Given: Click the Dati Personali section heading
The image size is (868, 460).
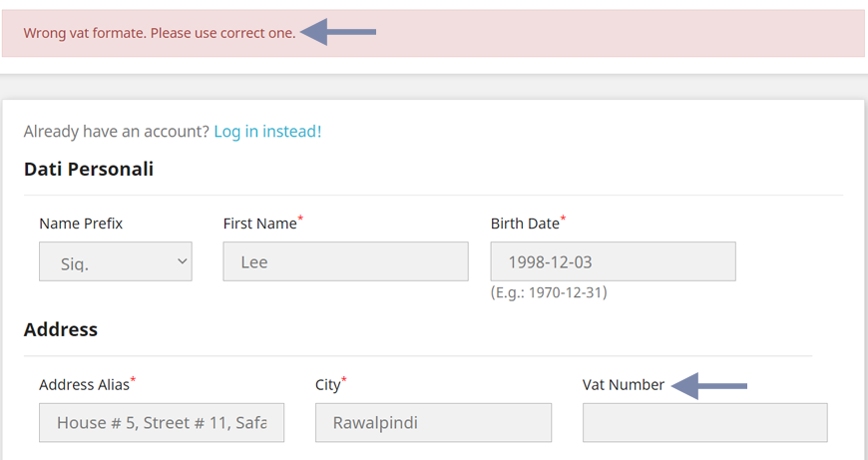Looking at the screenshot, I should 89,169.
